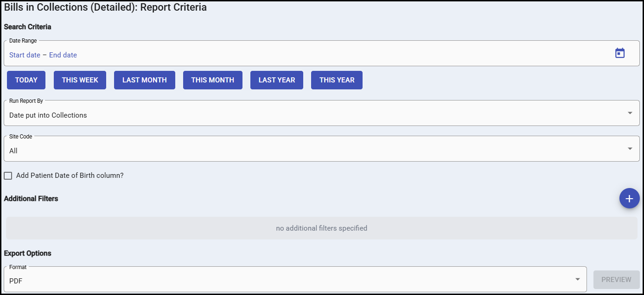Open the Date Range calendar picker icon
The width and height of the screenshot is (644, 295).
(620, 53)
